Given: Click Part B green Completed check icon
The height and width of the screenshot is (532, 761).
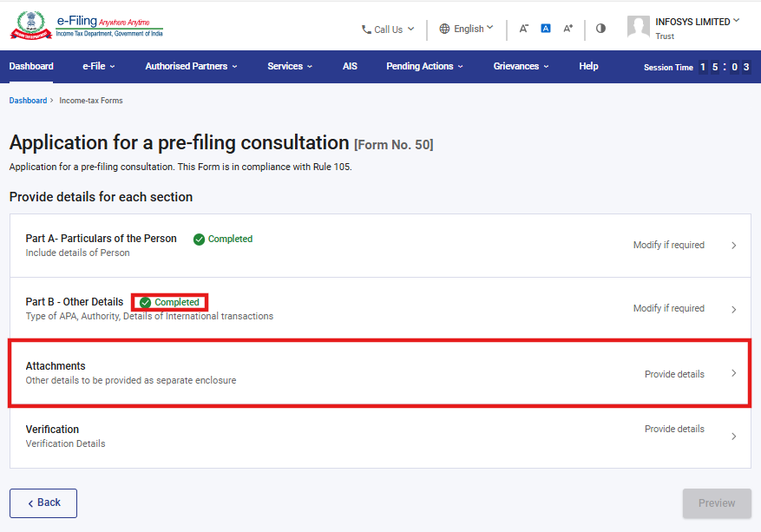Looking at the screenshot, I should click(x=145, y=302).
